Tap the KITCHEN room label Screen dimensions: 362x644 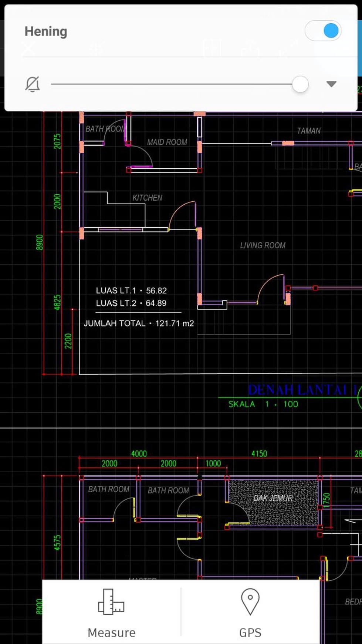pyautogui.click(x=147, y=198)
